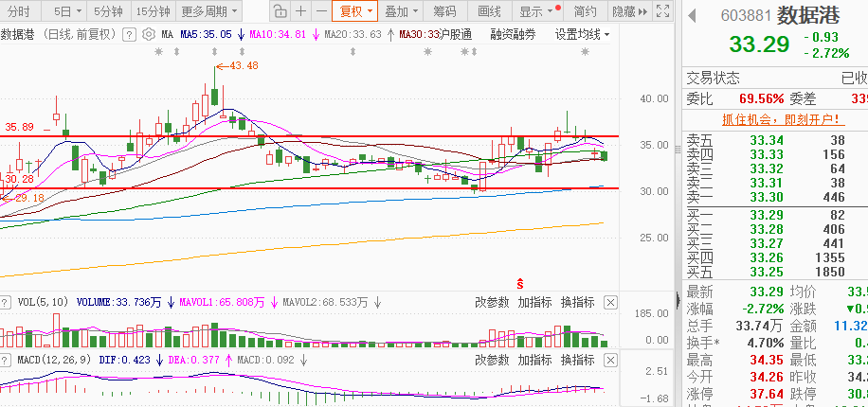868x407 pixels.
Task: Click 买一 price 33.29
Action: (768, 215)
